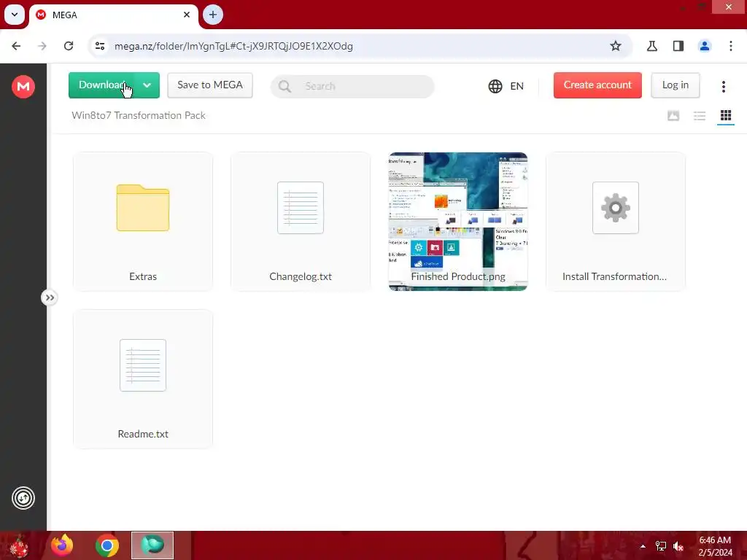
Task: Select the Install Transformation file
Action: tap(616, 222)
